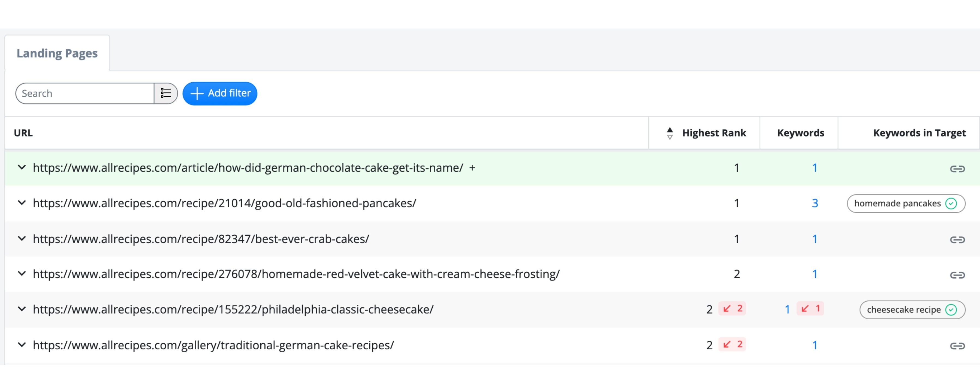Click the red keyword change badge for philadelphia-classic-cheesecake
980x369 pixels.
click(810, 309)
